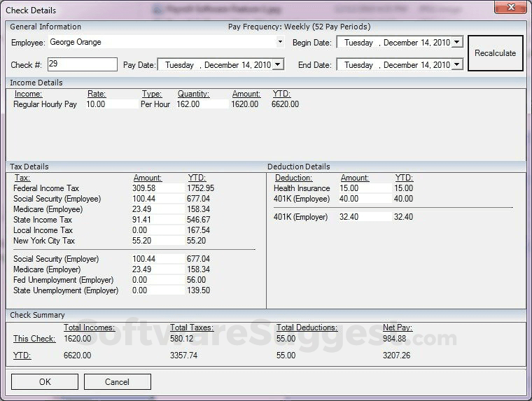Cancel the Check Details dialog
The height and width of the screenshot is (401, 532).
117,382
